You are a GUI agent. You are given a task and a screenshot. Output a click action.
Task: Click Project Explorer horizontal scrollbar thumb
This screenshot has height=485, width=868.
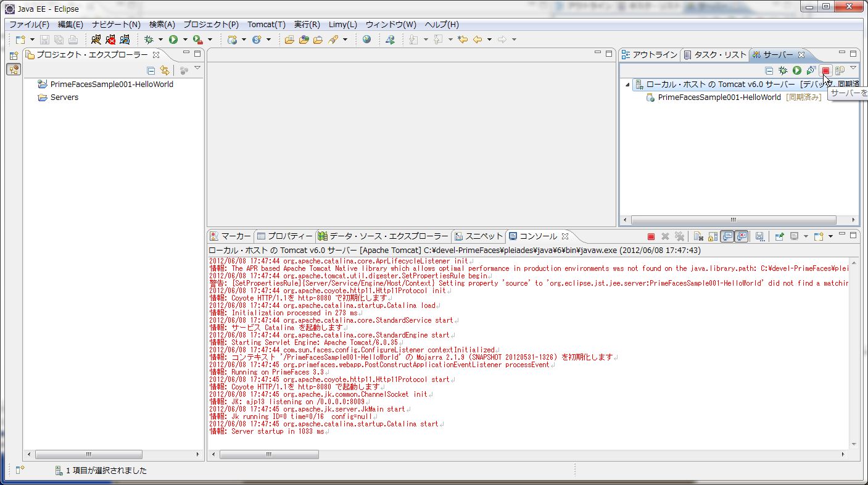click(x=89, y=455)
